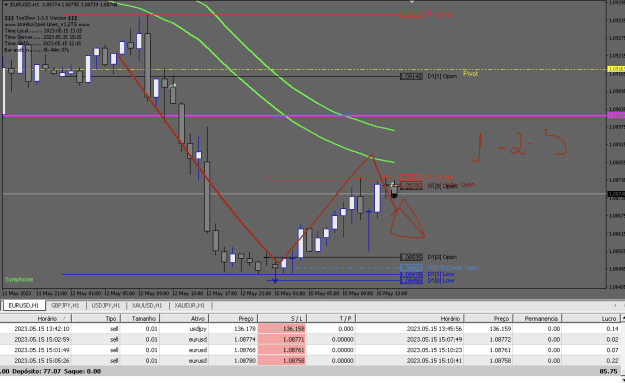The width and height of the screenshot is (625, 383).
Task: Sort by the S / L column header
Action: pyautogui.click(x=282, y=318)
